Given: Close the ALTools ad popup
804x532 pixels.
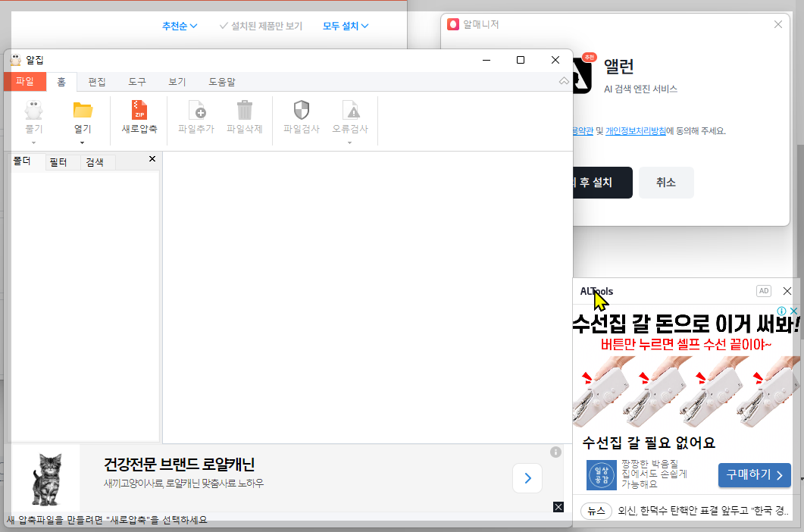Looking at the screenshot, I should point(787,291).
